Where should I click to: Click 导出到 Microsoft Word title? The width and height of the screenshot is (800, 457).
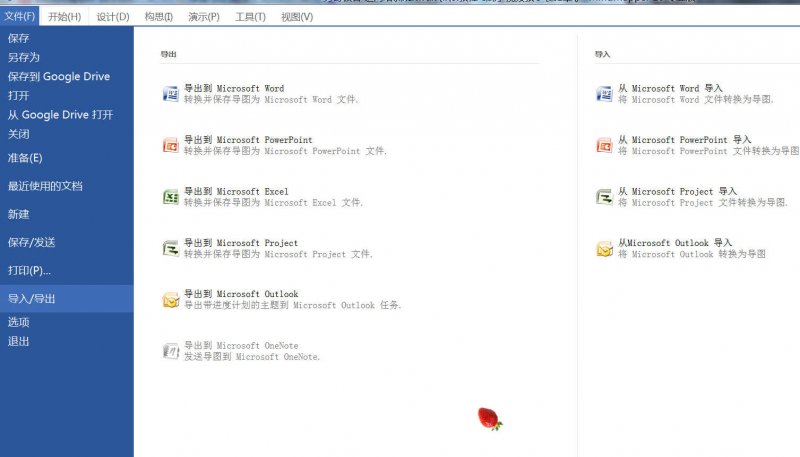coord(234,89)
